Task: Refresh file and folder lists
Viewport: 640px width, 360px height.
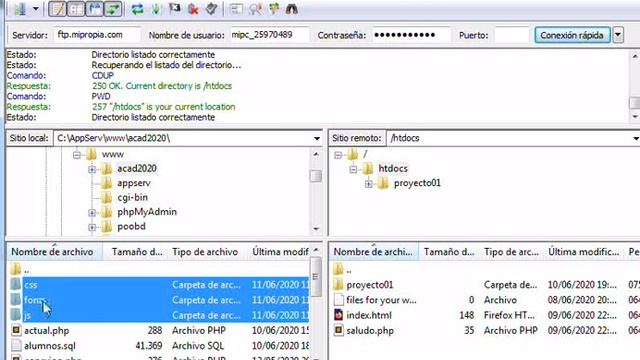Action: point(138,9)
